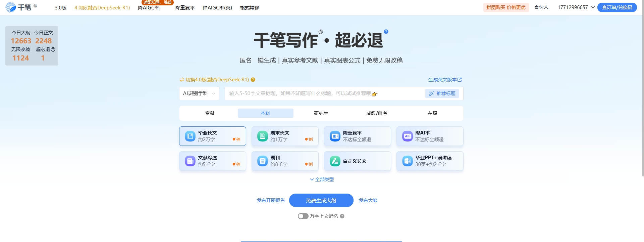Select the 研究生 tab
644x242 pixels.
click(321, 113)
